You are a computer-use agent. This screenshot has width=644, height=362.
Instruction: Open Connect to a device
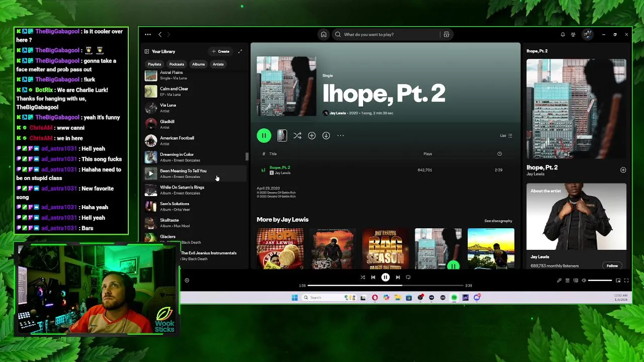tap(576, 281)
